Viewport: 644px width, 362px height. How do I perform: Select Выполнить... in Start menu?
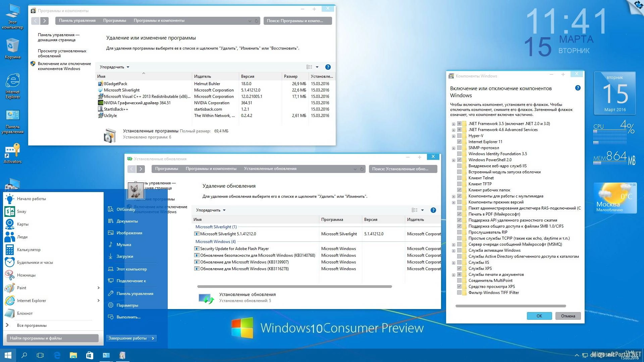[128, 317]
